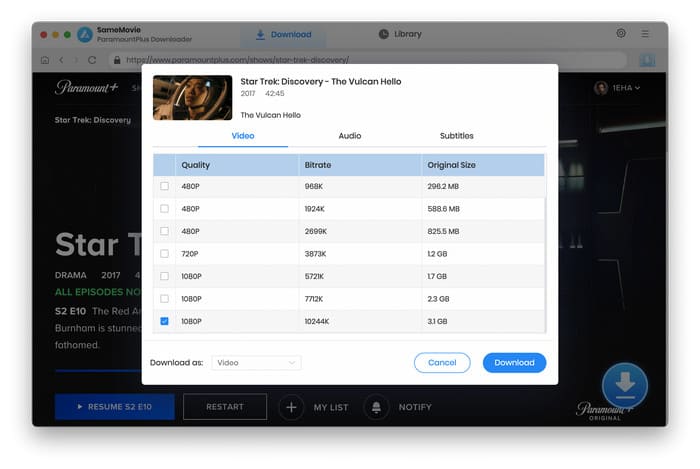Click the Cancel button
This screenshot has width=700, height=469.
tap(441, 362)
